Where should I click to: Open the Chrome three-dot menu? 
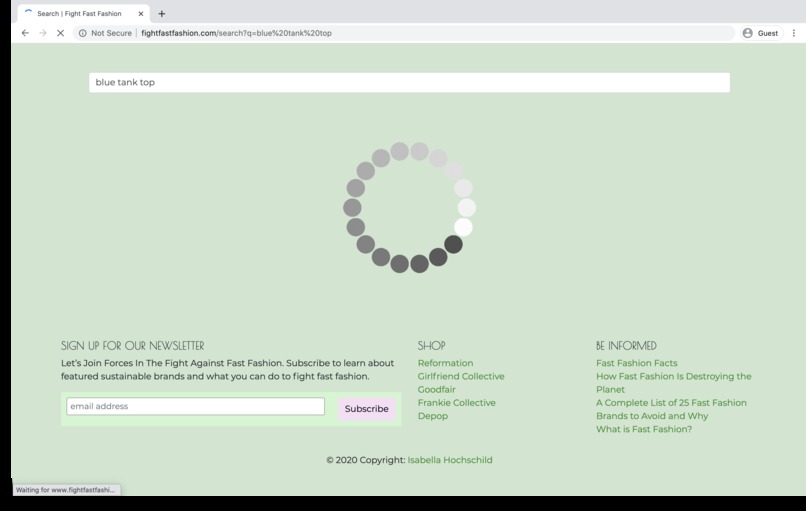(794, 33)
